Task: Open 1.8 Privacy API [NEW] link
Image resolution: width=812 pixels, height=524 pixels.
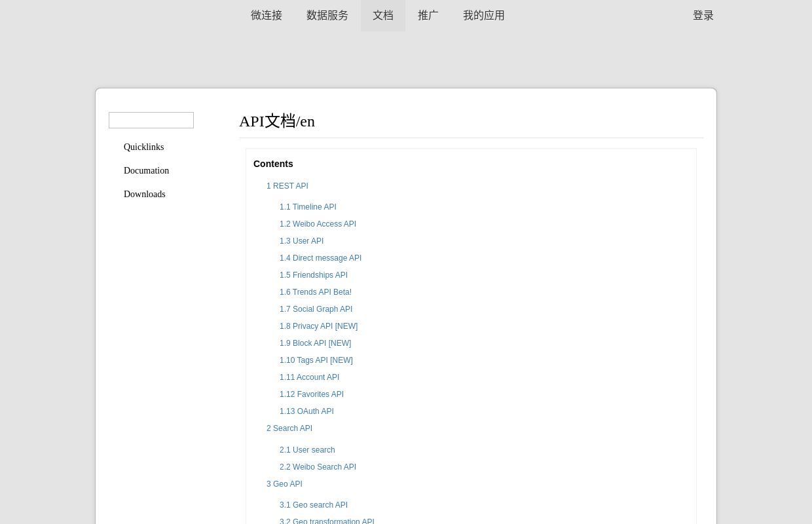Action: 318,326
